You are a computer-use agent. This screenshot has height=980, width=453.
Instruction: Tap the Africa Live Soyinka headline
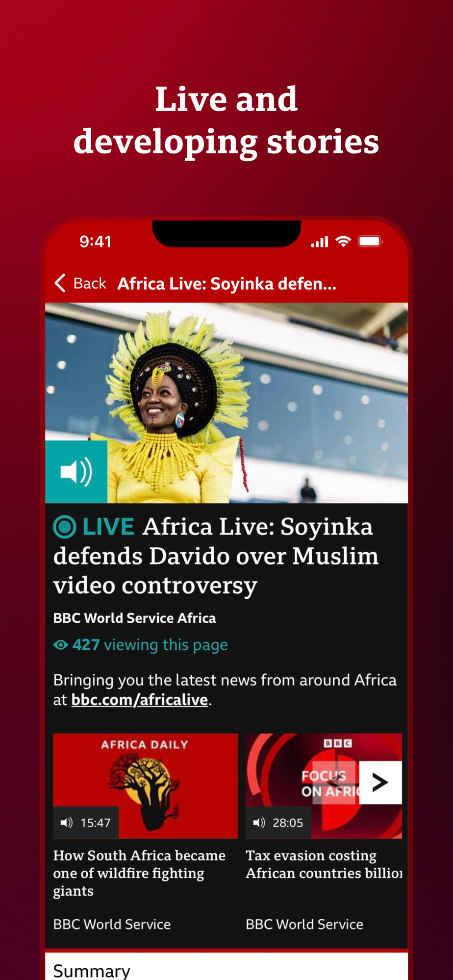coord(216,556)
